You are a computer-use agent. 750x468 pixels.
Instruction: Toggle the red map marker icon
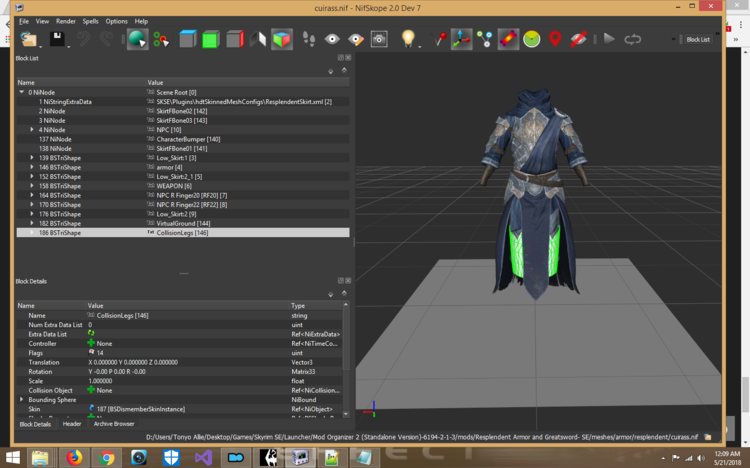[x=555, y=39]
